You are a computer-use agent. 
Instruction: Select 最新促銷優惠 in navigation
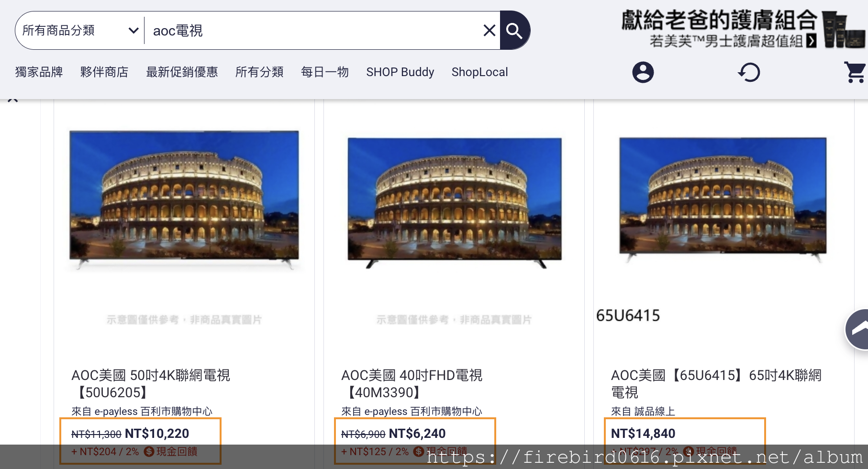click(182, 72)
